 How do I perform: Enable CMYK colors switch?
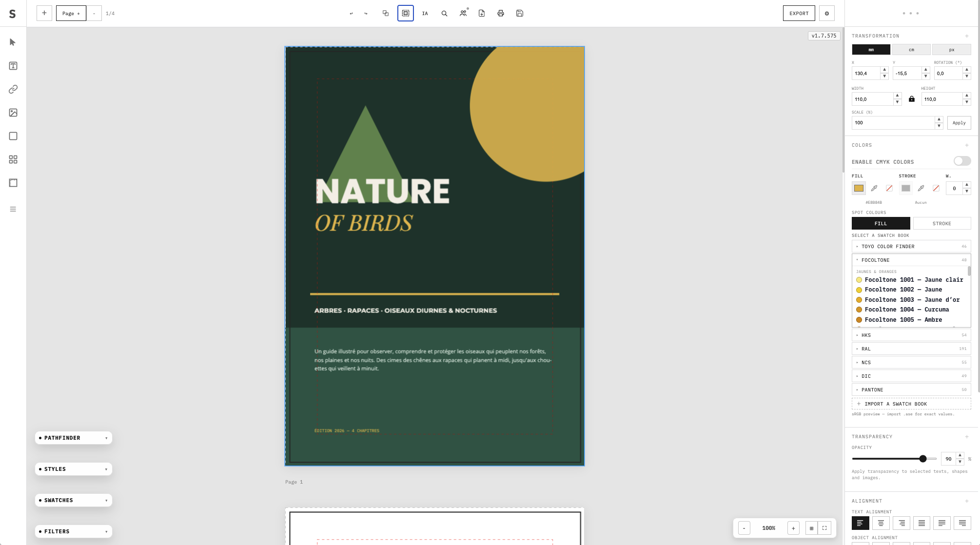(x=962, y=161)
